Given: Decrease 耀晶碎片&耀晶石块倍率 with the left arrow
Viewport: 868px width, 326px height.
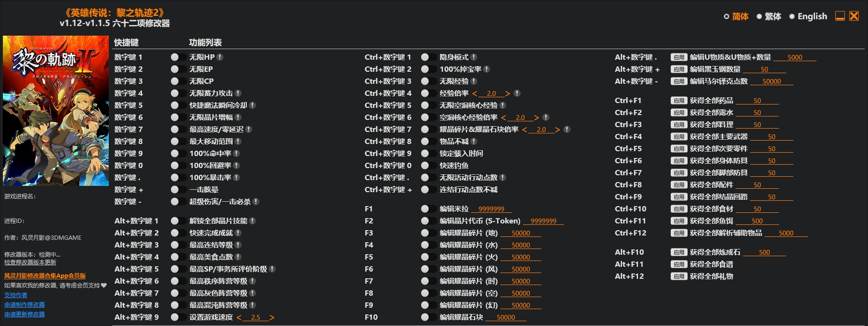Looking at the screenshot, I should pyautogui.click(x=525, y=130).
